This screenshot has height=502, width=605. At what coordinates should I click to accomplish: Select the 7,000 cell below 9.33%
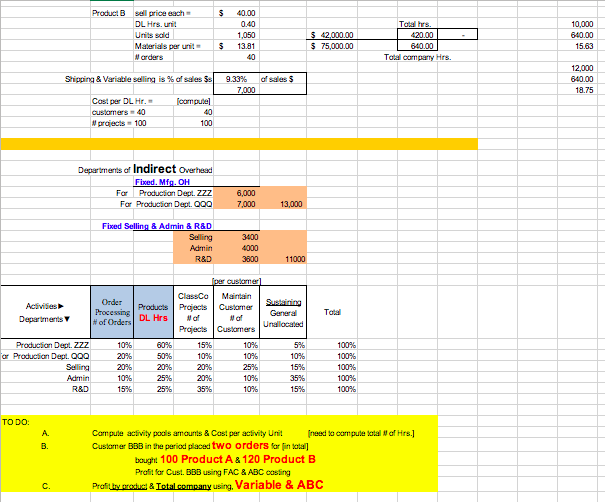pos(246,90)
